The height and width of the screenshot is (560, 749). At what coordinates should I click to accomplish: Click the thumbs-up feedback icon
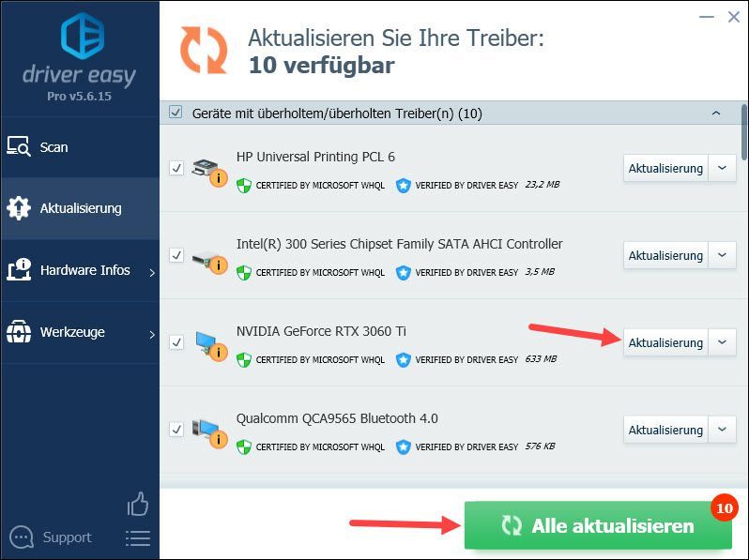click(x=138, y=504)
